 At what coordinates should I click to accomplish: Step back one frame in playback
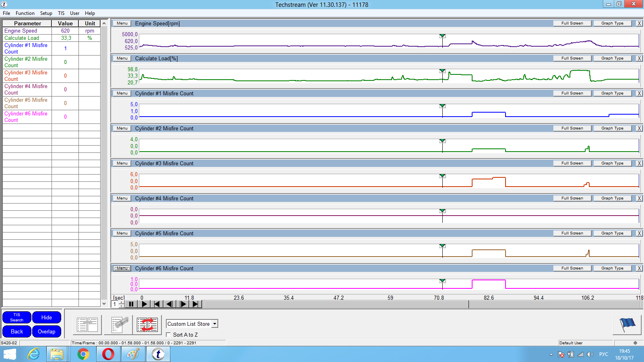click(x=169, y=304)
